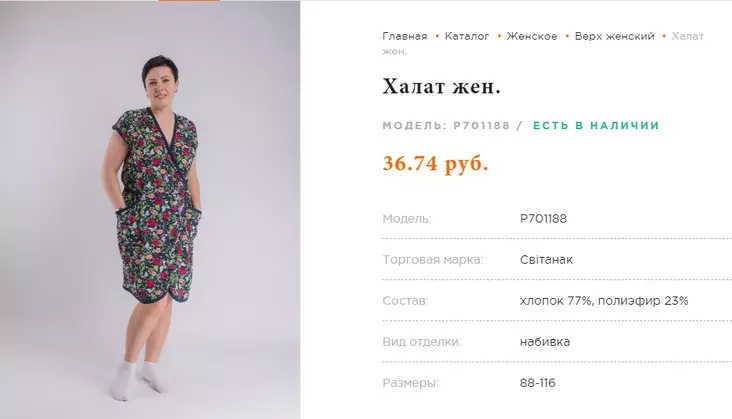
Task: Click model value P701188 in the table
Action: click(543, 219)
